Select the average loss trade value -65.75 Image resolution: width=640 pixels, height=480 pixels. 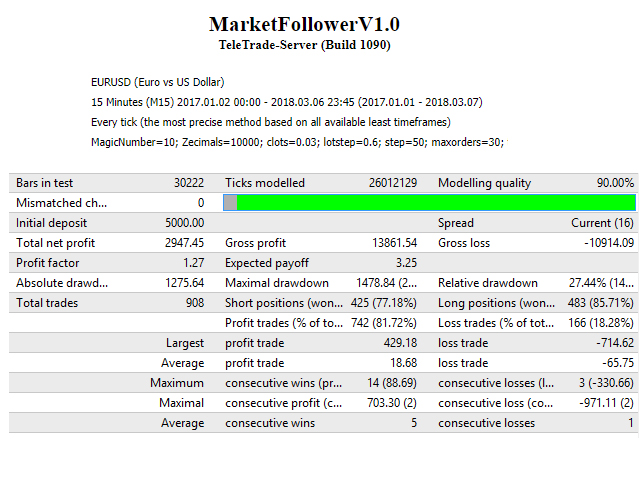[x=618, y=363]
